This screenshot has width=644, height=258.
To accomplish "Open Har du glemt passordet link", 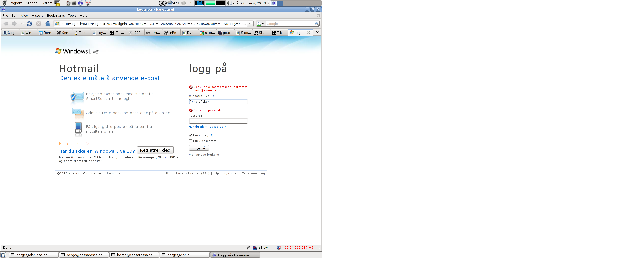I will tap(207, 127).
